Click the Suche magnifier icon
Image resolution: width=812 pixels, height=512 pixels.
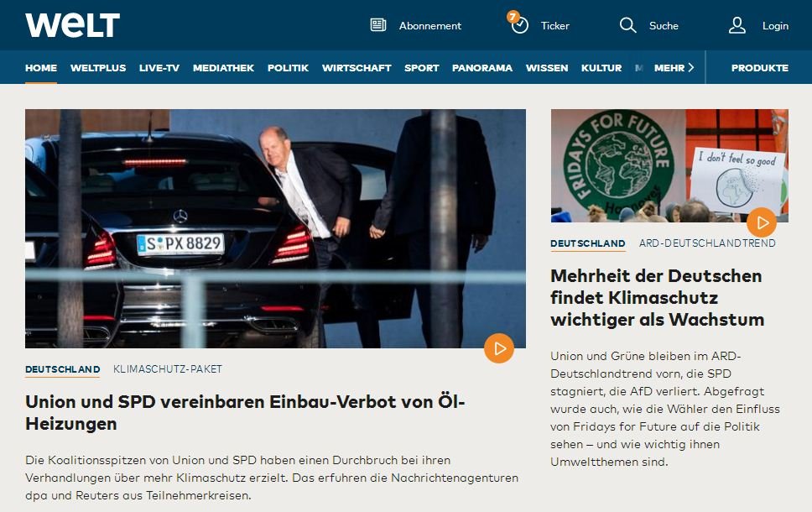tap(627, 25)
